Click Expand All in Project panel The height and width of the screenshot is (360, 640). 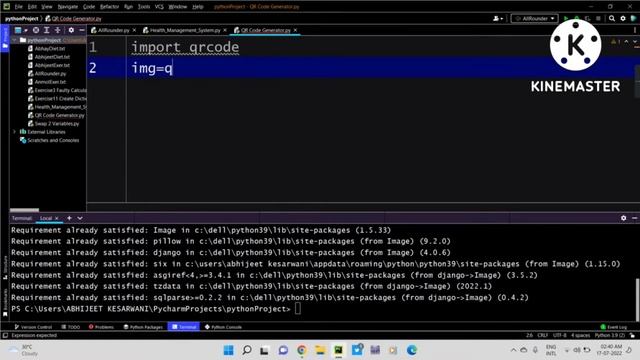tap(47, 30)
